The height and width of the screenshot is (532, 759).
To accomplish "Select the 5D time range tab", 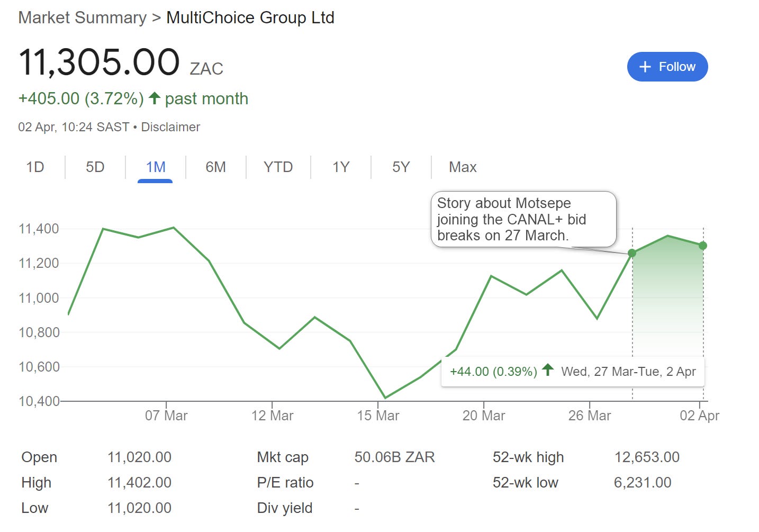I will 95,167.
